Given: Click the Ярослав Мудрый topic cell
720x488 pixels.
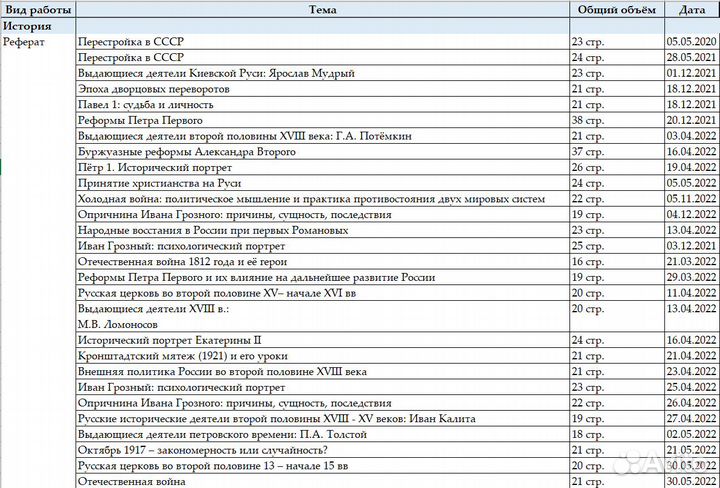Looking at the screenshot, I should [322, 73].
